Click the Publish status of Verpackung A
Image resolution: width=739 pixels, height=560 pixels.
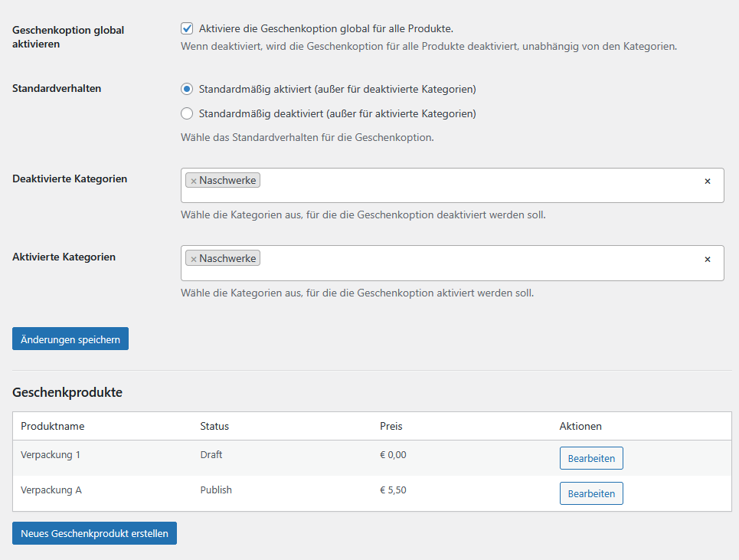(216, 490)
